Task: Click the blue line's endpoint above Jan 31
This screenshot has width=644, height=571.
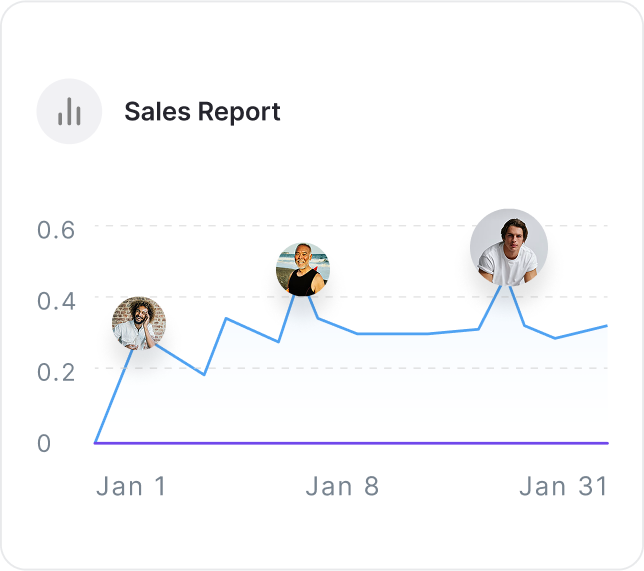Action: tap(607, 325)
